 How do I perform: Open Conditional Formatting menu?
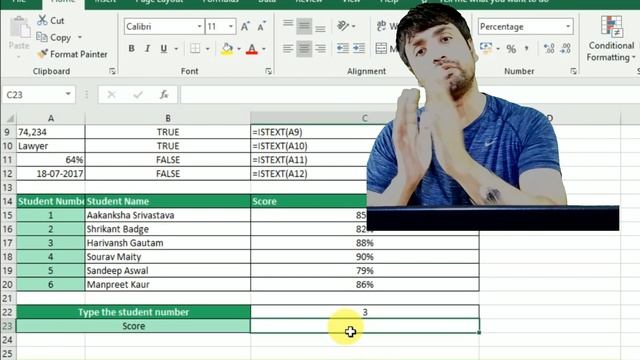(611, 39)
